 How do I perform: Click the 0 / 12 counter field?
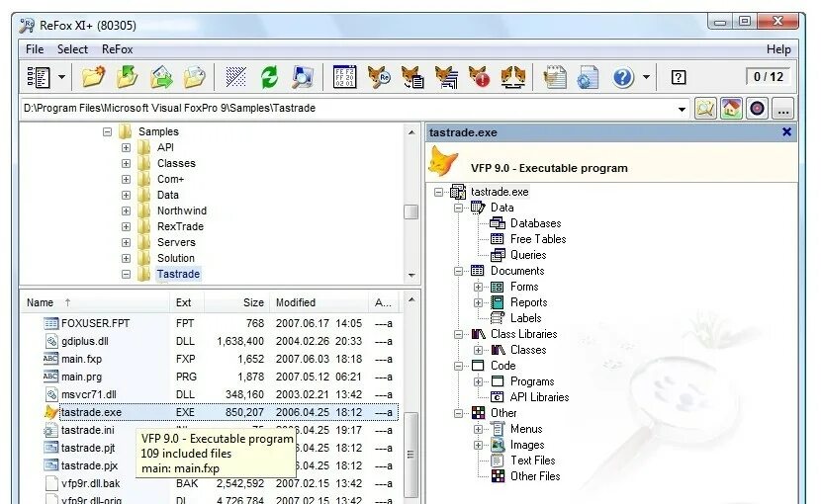click(x=769, y=77)
